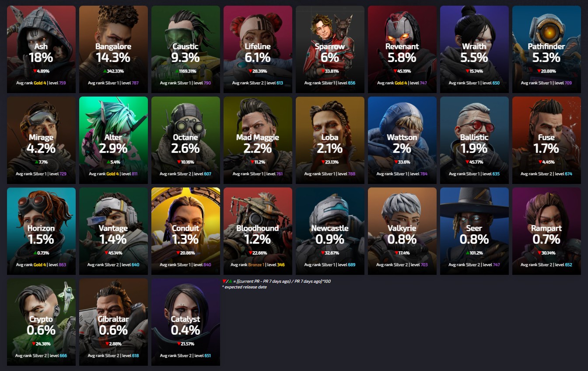Screen dimensions: 588x371
Task: Click the Mad Maggie card
Action: coord(258,140)
